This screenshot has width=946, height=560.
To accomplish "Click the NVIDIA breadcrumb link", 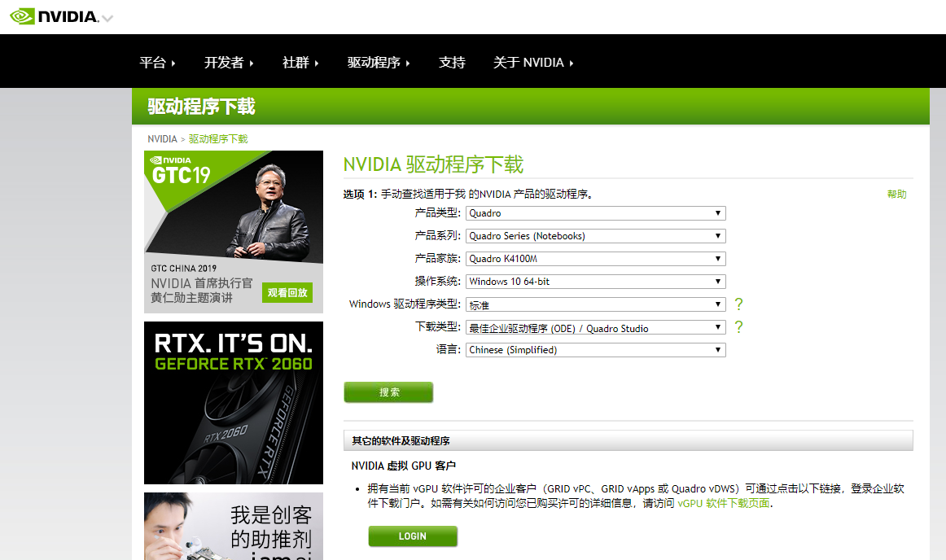I will tap(162, 139).
